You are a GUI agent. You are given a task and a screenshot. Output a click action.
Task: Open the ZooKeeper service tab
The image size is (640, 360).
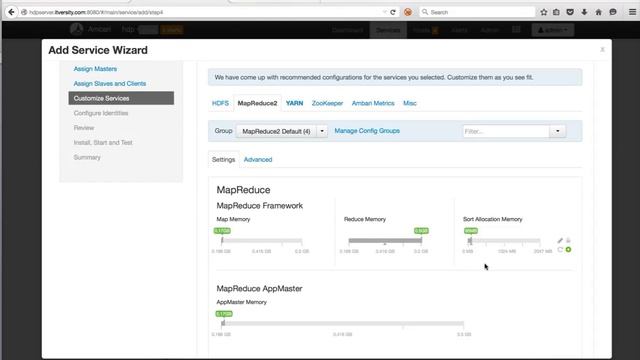coord(327,103)
